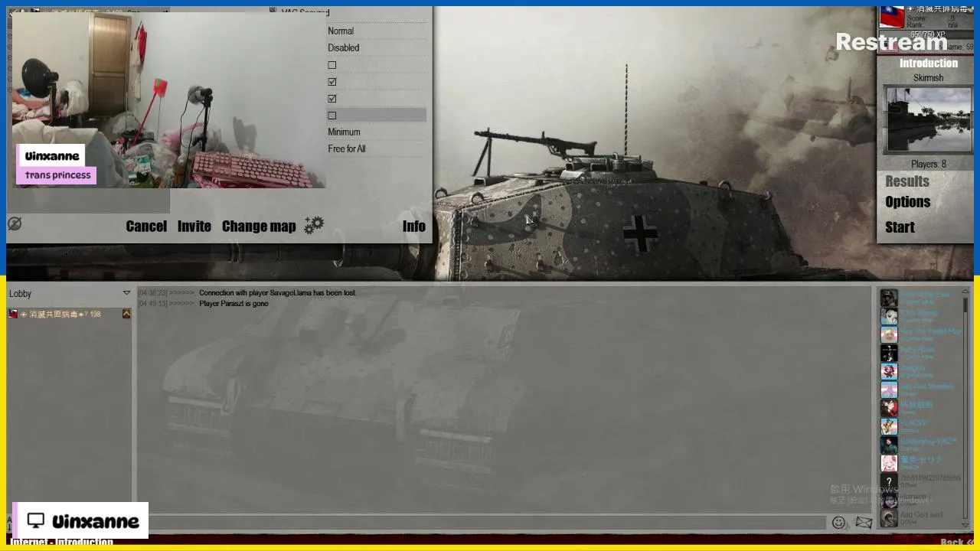Toggle the second checkbox, which is checked
This screenshot has height=551, width=980.
tap(332, 82)
